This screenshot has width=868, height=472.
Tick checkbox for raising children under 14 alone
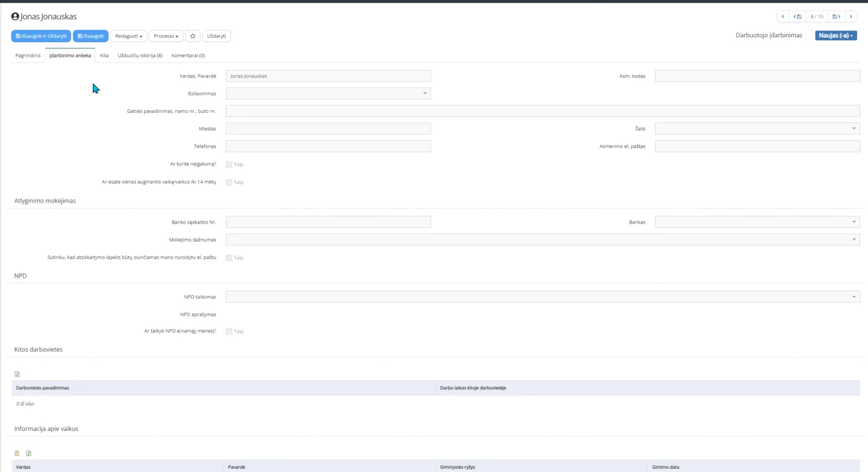pos(229,182)
